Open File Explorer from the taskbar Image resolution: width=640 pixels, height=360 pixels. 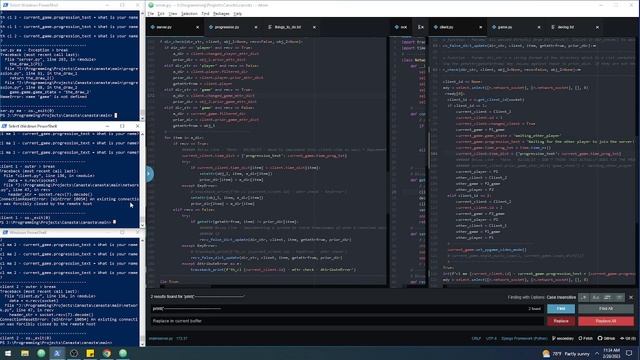click(x=25, y=353)
